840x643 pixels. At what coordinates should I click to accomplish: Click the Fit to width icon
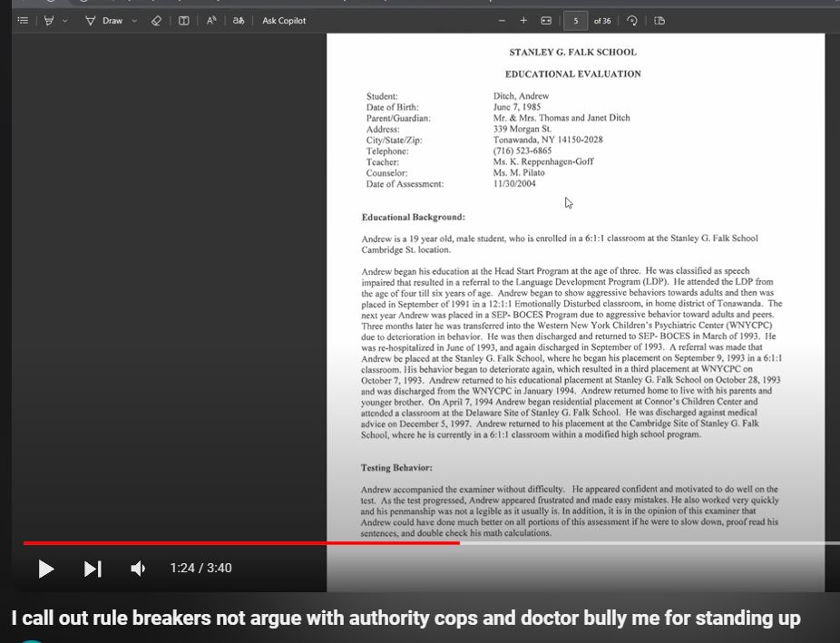(x=546, y=20)
